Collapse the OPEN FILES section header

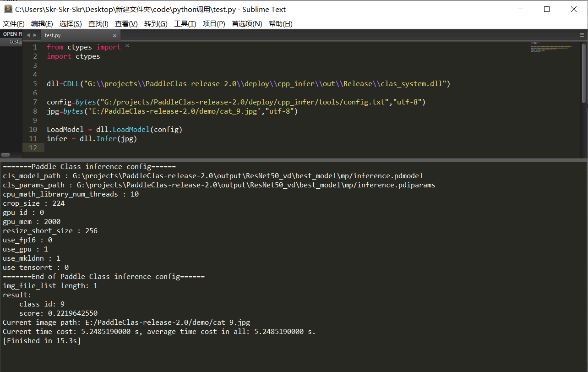click(12, 33)
